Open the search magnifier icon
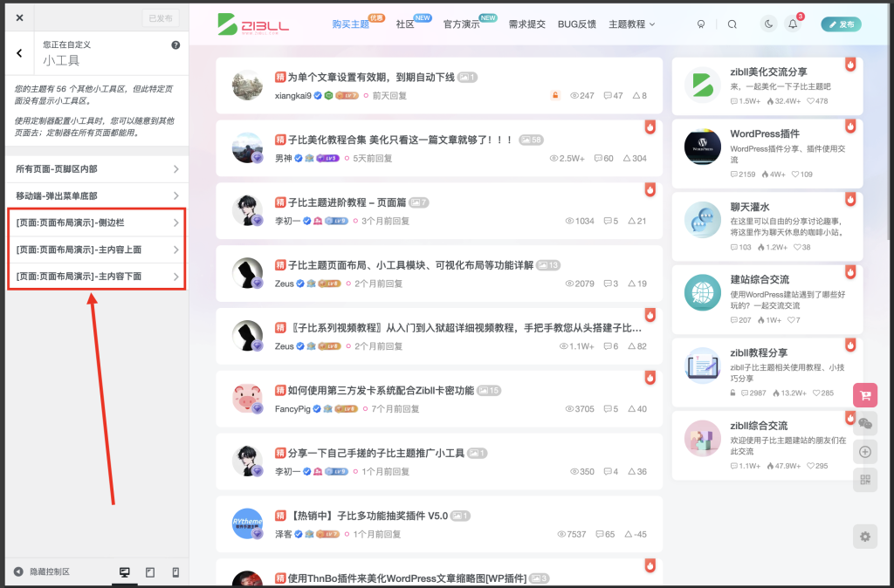 pyautogui.click(x=732, y=24)
